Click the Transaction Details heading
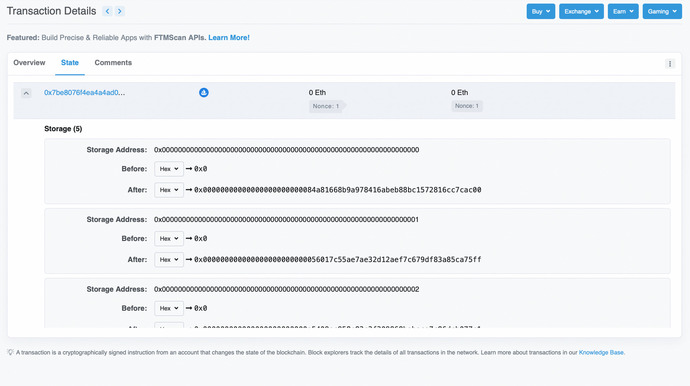 (x=51, y=11)
